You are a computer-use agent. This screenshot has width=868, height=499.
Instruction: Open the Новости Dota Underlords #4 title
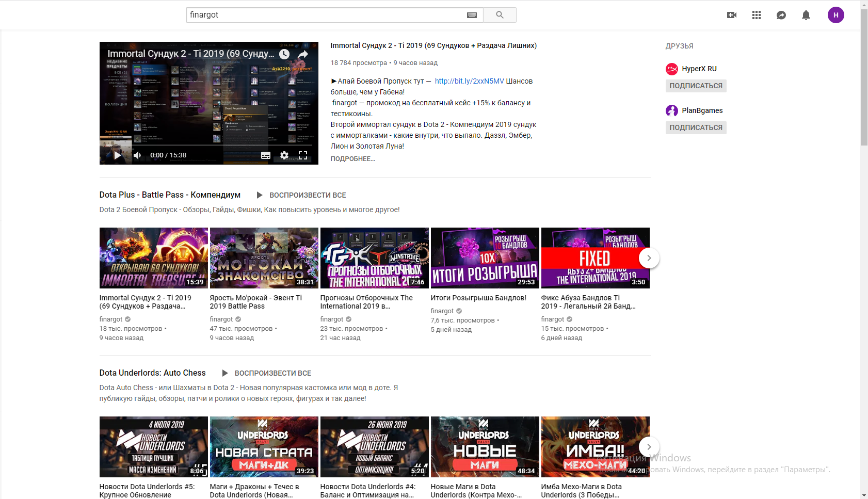click(368, 491)
